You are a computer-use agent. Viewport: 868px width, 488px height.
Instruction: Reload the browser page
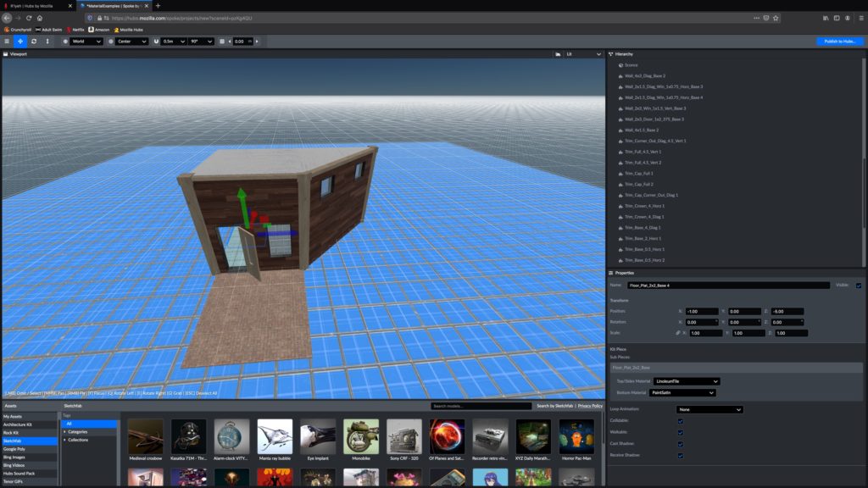29,19
